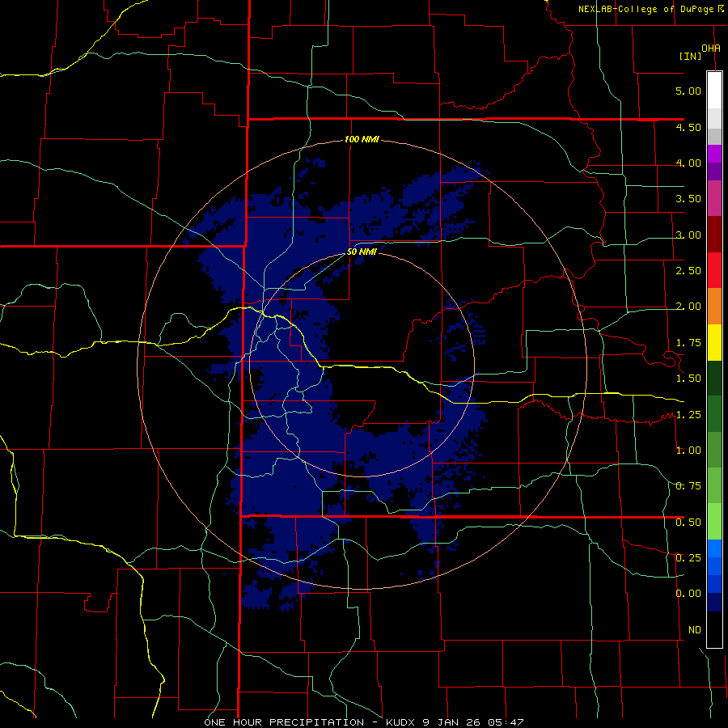Click the 50 NMI range ring label

point(362,252)
